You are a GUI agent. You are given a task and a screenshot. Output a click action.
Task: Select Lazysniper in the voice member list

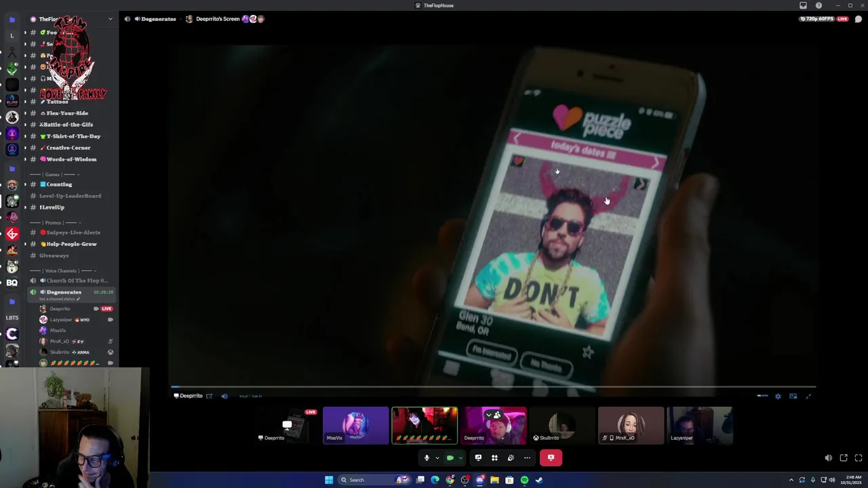click(x=76, y=320)
